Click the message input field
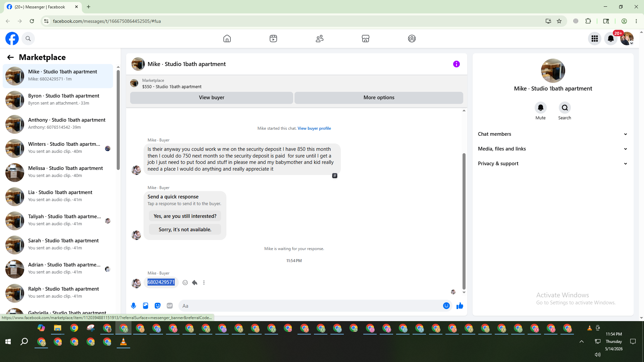Viewport: 644px width, 362px height. [310, 306]
